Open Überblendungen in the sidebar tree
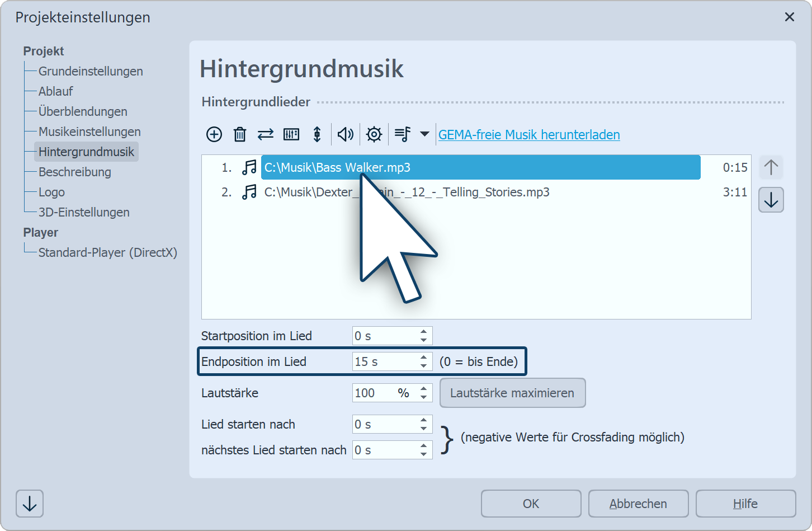The height and width of the screenshot is (531, 812). pyautogui.click(x=83, y=111)
